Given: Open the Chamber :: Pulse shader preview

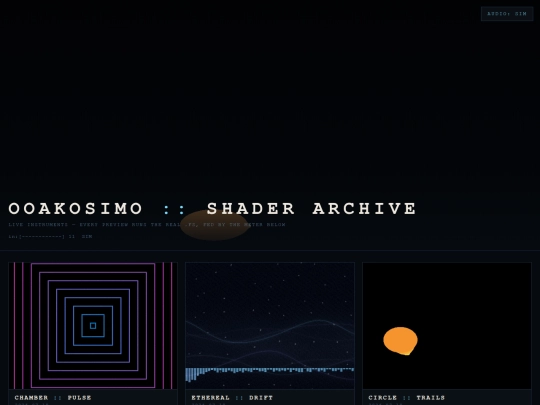Looking at the screenshot, I should point(93,326).
